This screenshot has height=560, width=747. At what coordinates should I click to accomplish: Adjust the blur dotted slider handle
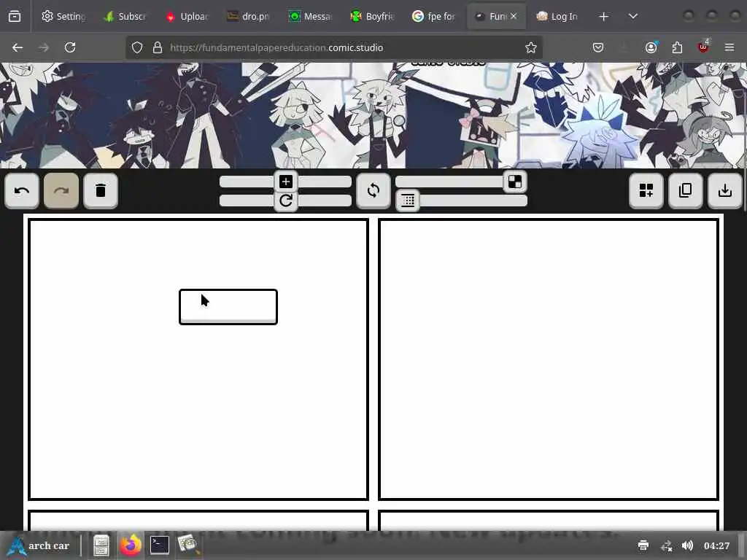coord(408,201)
